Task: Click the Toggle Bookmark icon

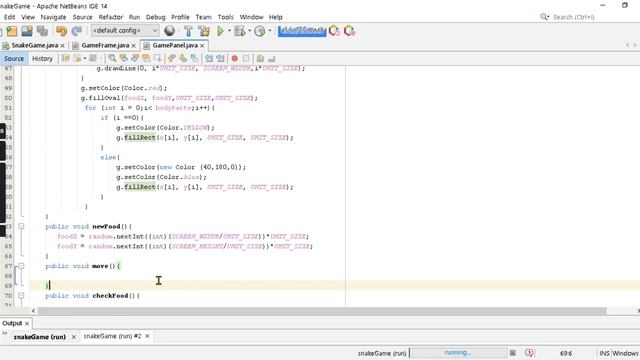Action: tap(195, 59)
